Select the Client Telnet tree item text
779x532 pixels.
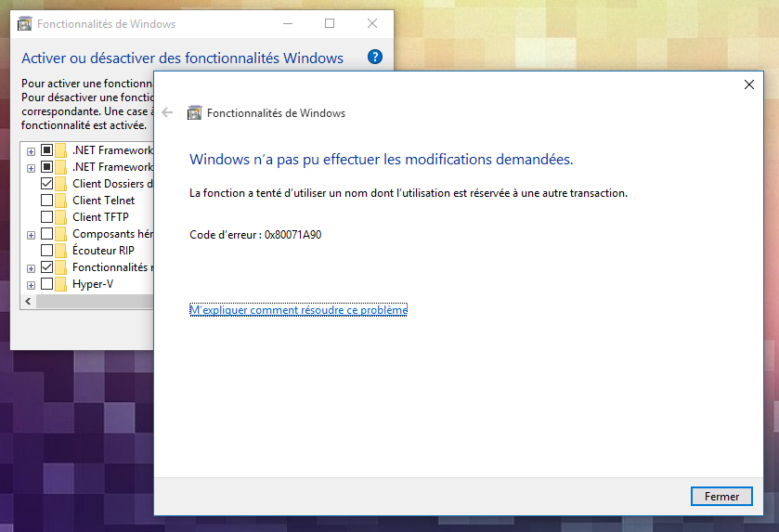pyautogui.click(x=103, y=201)
